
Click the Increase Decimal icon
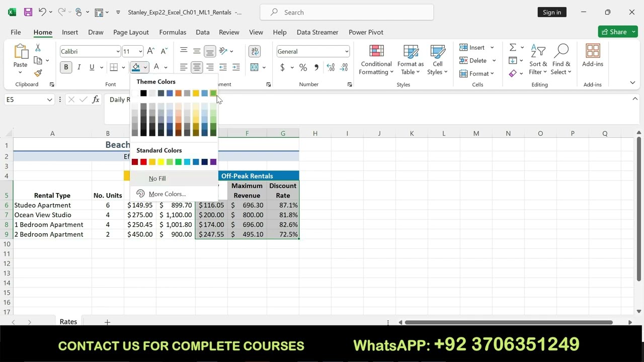(331, 67)
